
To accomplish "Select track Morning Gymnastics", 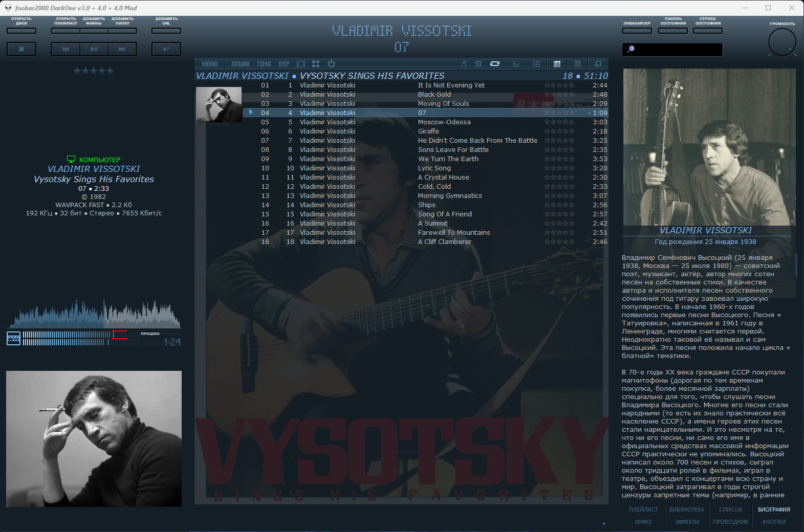I will pyautogui.click(x=426, y=196).
